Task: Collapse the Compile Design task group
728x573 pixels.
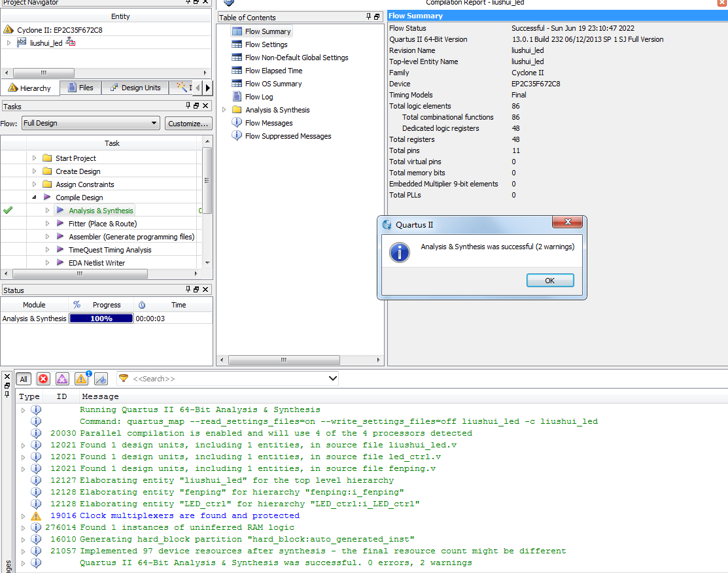Action: pos(34,198)
